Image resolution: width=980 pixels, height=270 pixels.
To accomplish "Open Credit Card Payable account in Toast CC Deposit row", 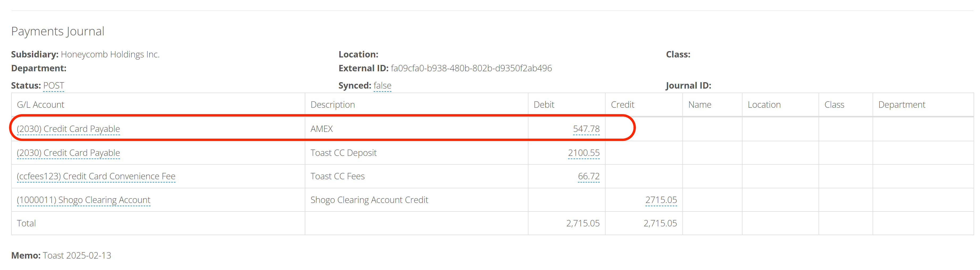I will 68,153.
